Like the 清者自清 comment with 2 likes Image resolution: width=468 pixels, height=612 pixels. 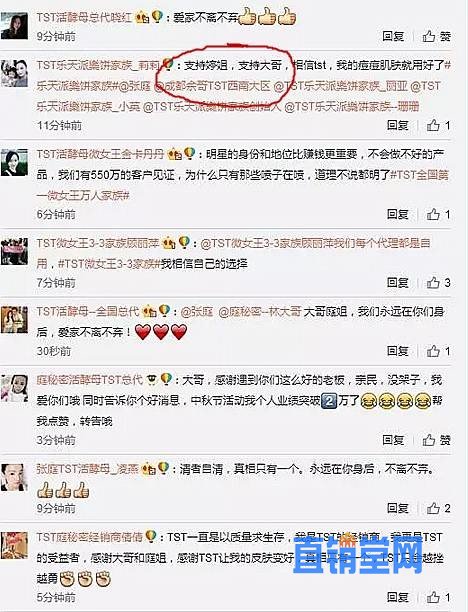pyautogui.click(x=438, y=508)
